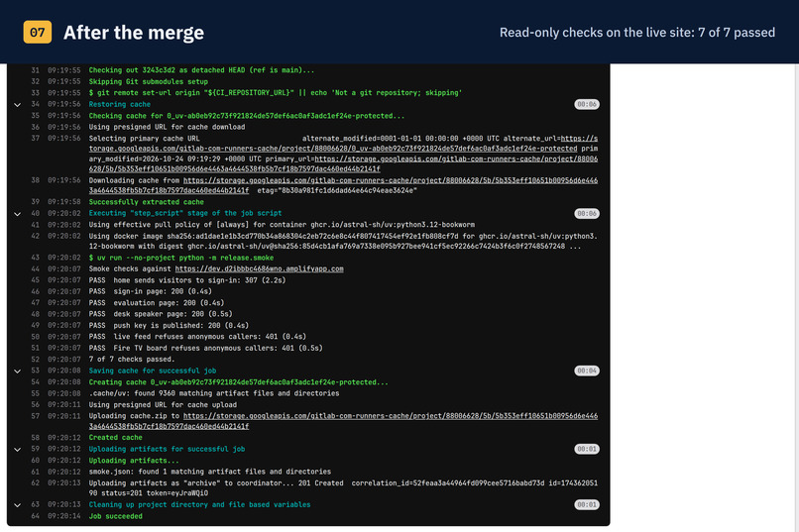Collapse the Restoring cache section chevron
Image resolution: width=799 pixels, height=532 pixels.
[x=17, y=105]
